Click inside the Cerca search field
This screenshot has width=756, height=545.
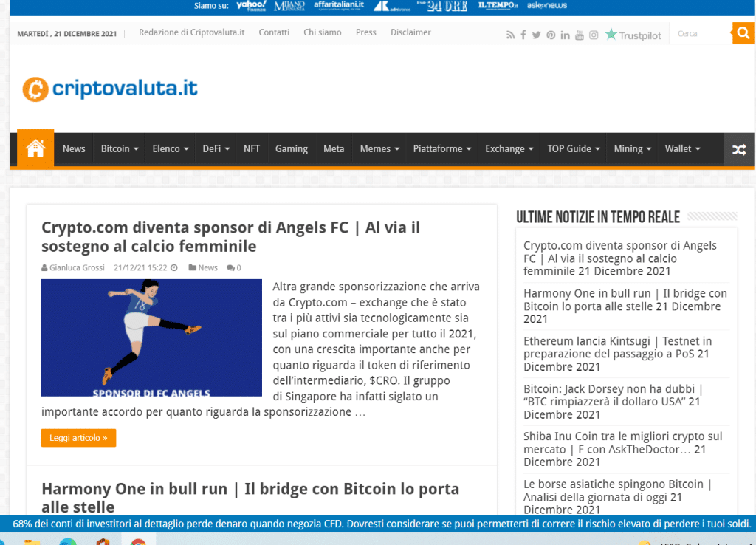700,32
